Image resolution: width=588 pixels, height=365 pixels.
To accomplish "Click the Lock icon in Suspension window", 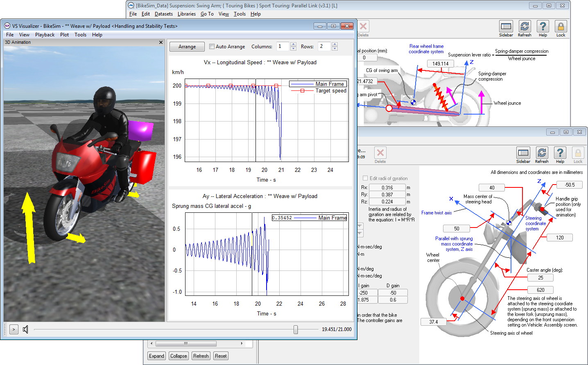I will coord(561,27).
